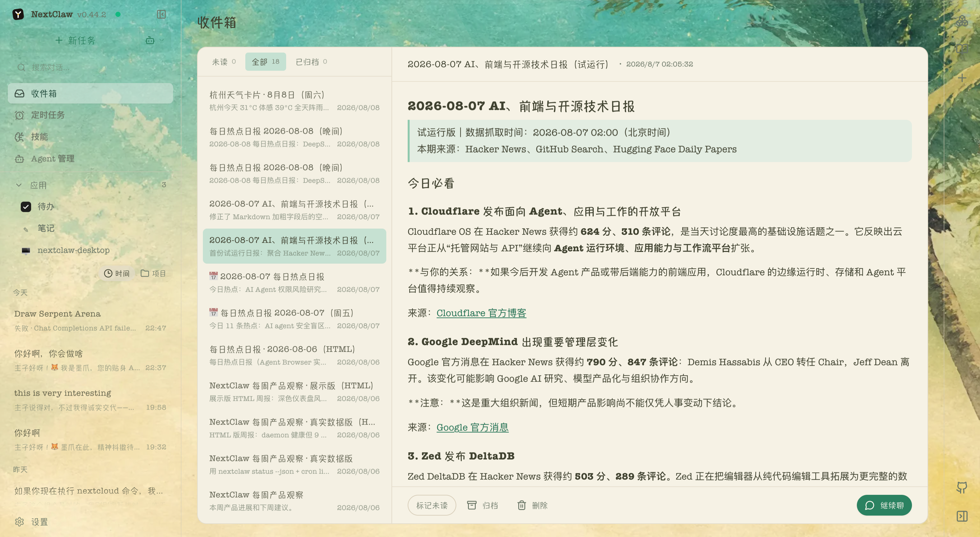
Task: Open the agent selector dropdown chevron
Action: (162, 40)
